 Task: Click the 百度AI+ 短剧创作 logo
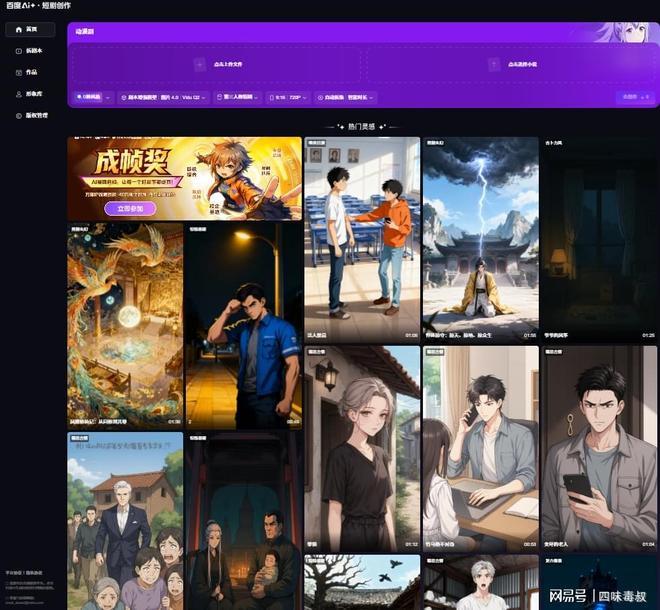[38, 6]
